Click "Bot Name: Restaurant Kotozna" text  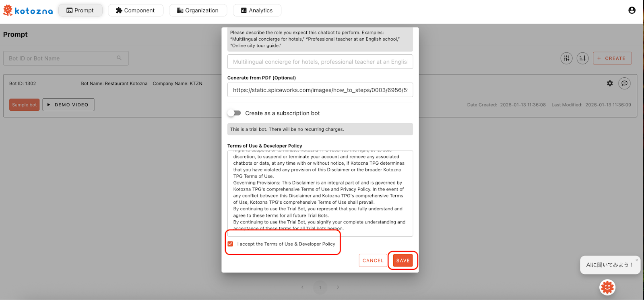tap(114, 84)
